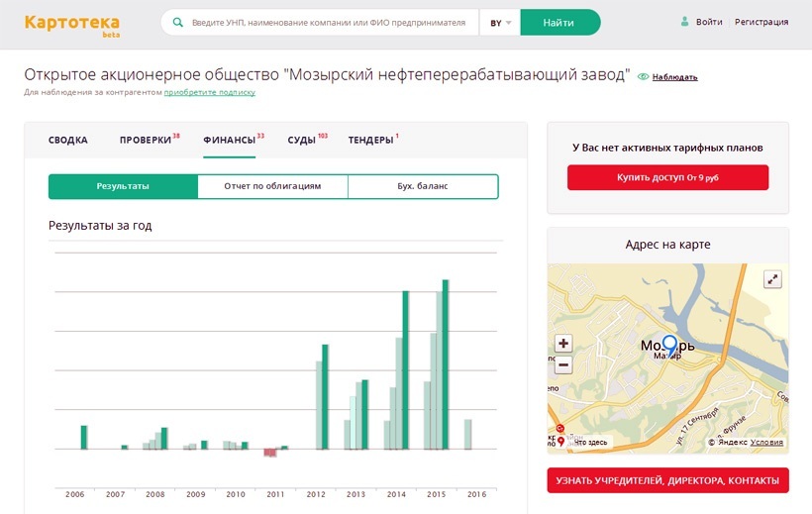Zoom in on the map
The height and width of the screenshot is (514, 812).
pyautogui.click(x=563, y=344)
